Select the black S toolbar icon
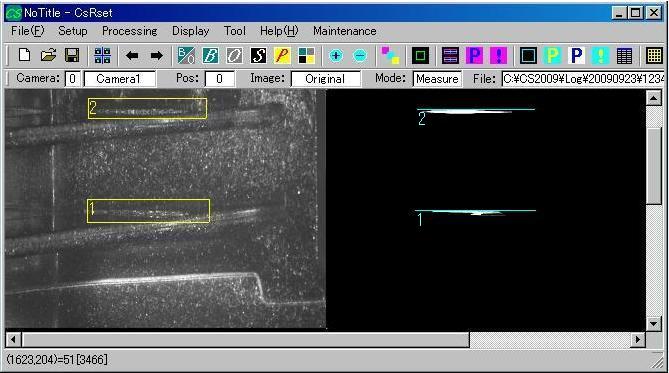This screenshot has height=373, width=669. point(258,55)
